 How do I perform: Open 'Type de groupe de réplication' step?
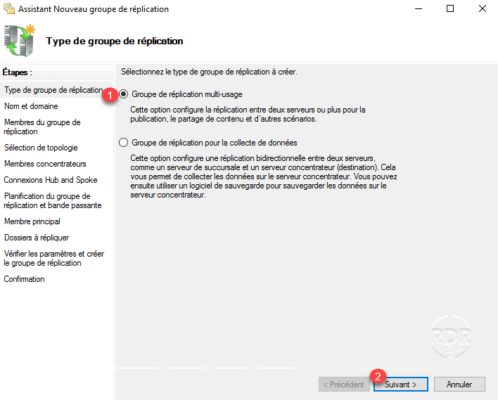point(53,90)
